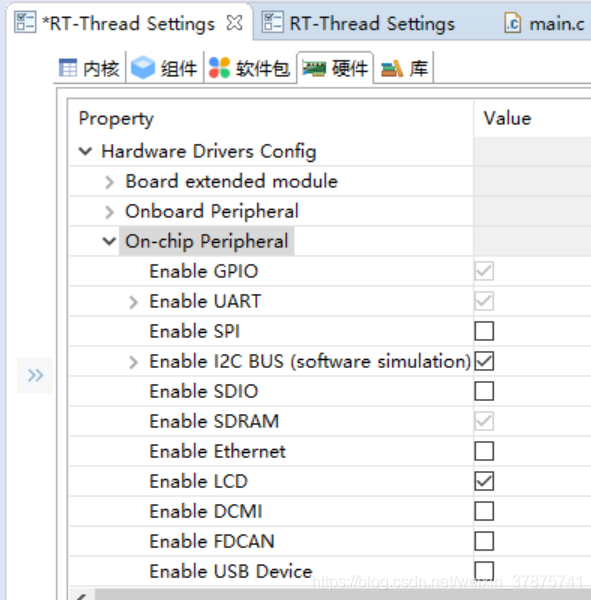Select the Enable GPIO row label
This screenshot has height=600, width=591.
pyautogui.click(x=204, y=271)
